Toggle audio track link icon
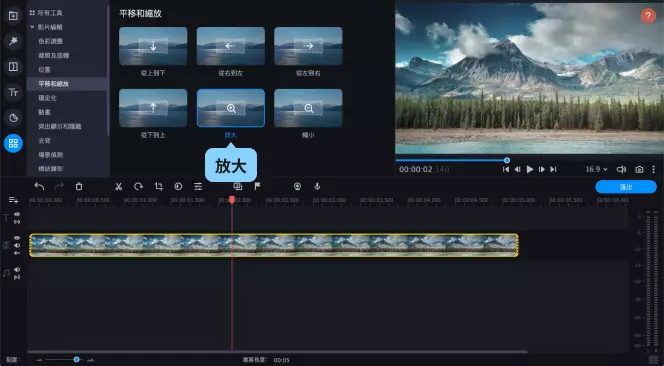 tap(17, 277)
